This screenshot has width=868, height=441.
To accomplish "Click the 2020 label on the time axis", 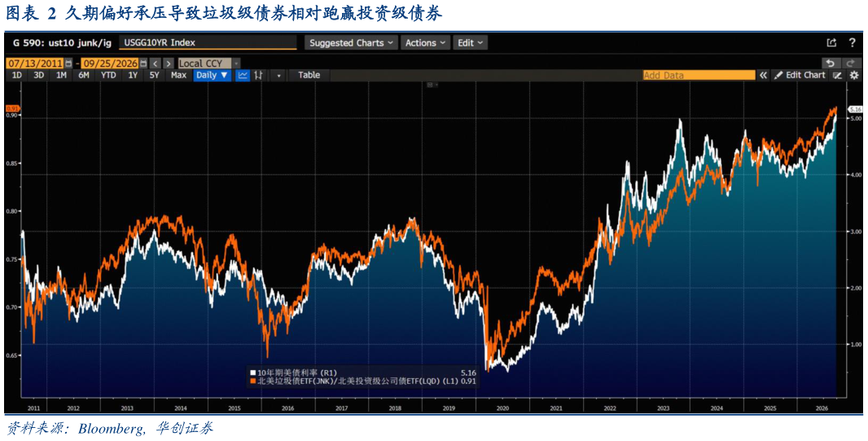I will click(502, 408).
